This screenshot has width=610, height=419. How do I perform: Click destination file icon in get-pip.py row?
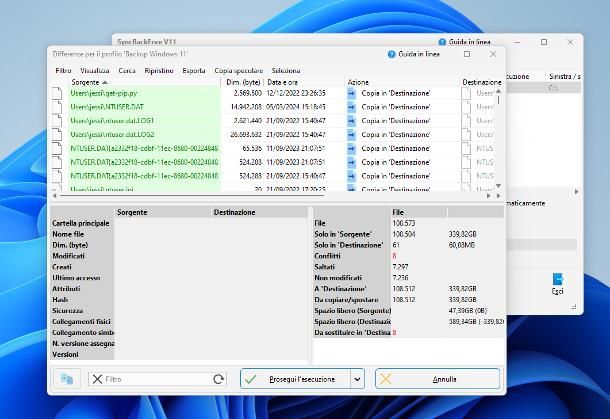(x=466, y=93)
